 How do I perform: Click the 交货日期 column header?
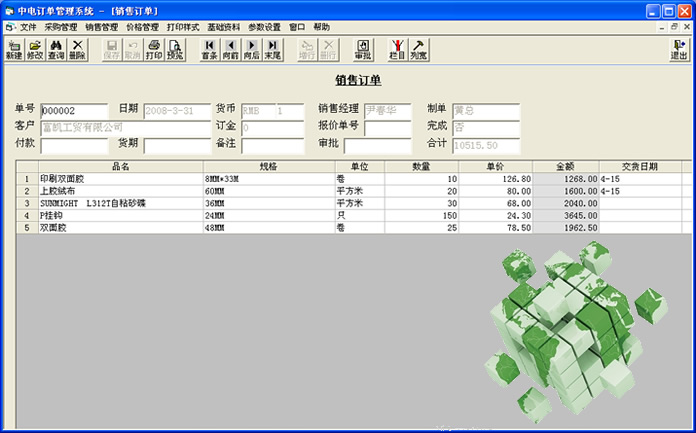pyautogui.click(x=640, y=167)
